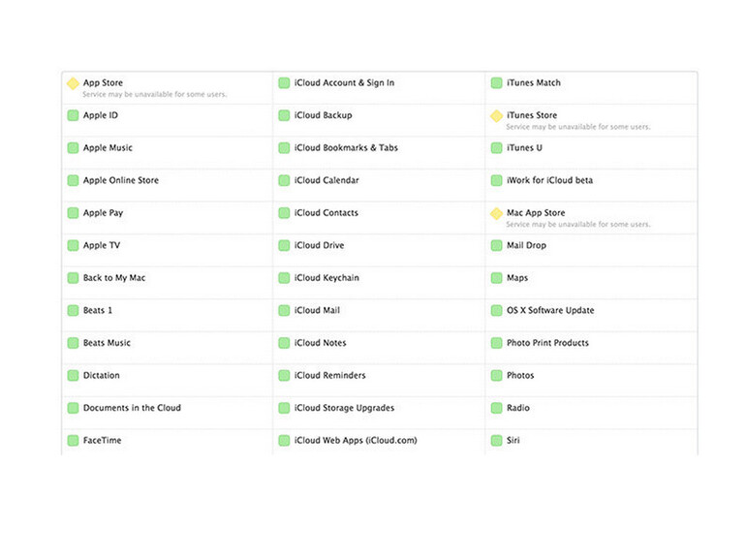Click the green status icon beside Siri
The image size is (746, 560).
496,441
